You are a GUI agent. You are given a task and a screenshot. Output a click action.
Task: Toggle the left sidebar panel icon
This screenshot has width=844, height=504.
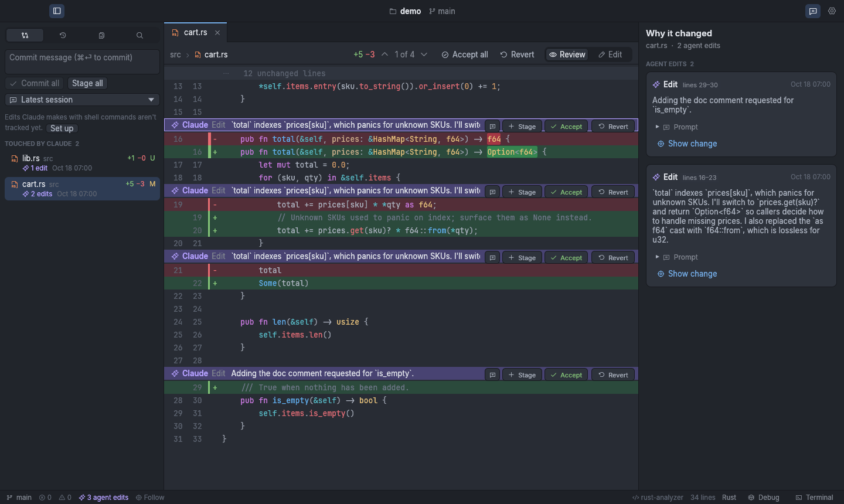coord(57,11)
